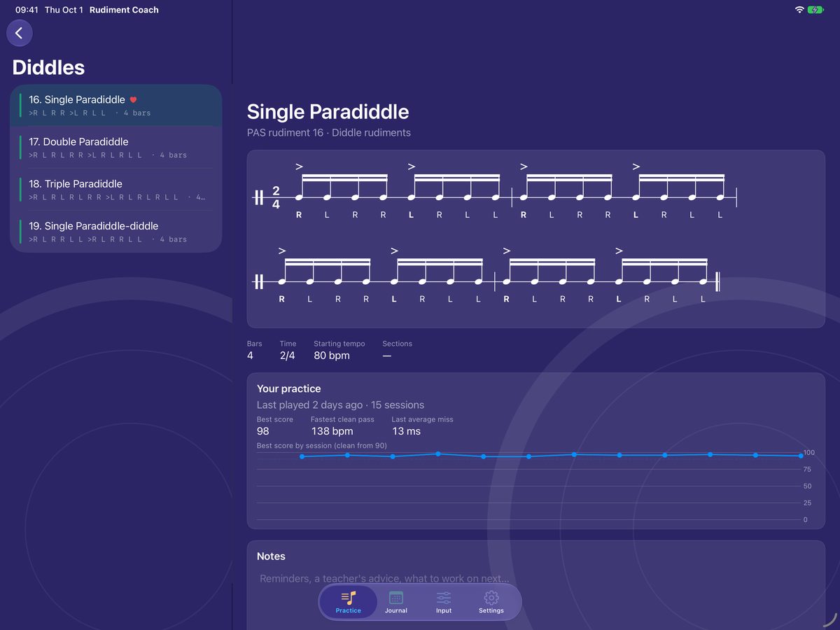Click the Time value 2/4

click(x=288, y=356)
